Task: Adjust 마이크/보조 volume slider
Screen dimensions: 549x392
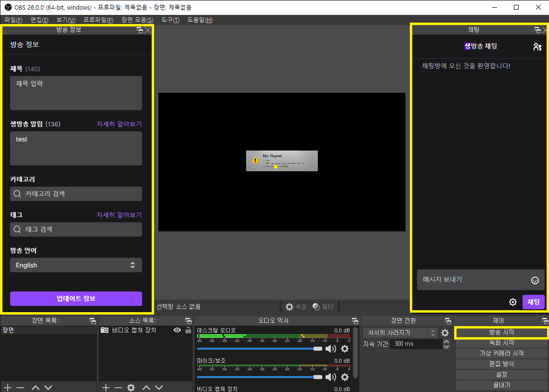Action: tap(260, 377)
